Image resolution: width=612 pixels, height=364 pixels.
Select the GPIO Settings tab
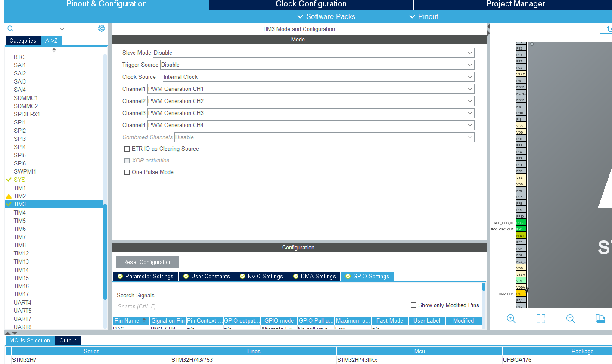[367, 277]
